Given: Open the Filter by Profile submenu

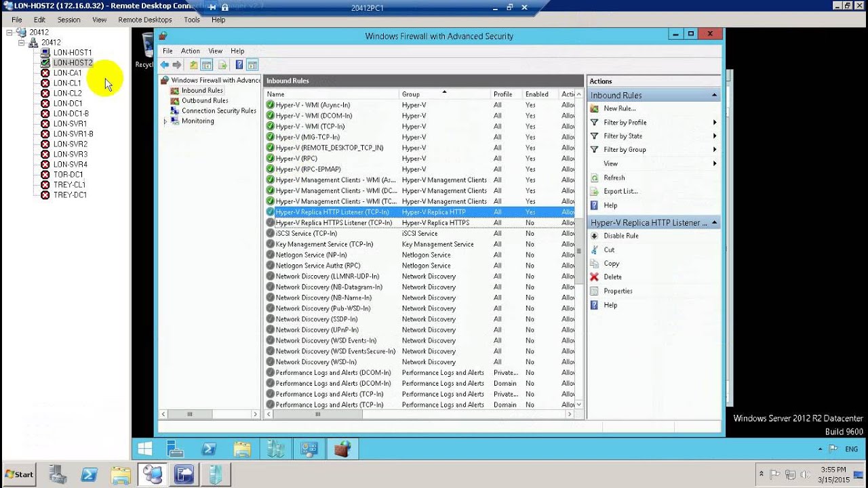Looking at the screenshot, I should click(x=654, y=123).
